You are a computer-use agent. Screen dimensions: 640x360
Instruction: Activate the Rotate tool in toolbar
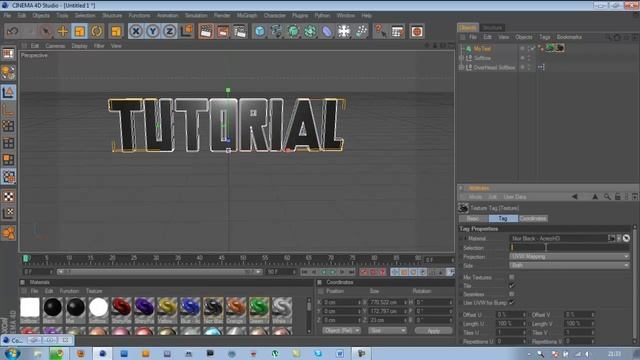coord(97,31)
